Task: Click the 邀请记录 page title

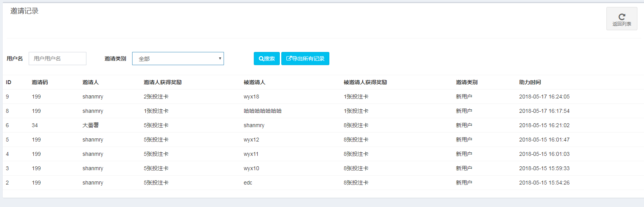Action: [24, 11]
